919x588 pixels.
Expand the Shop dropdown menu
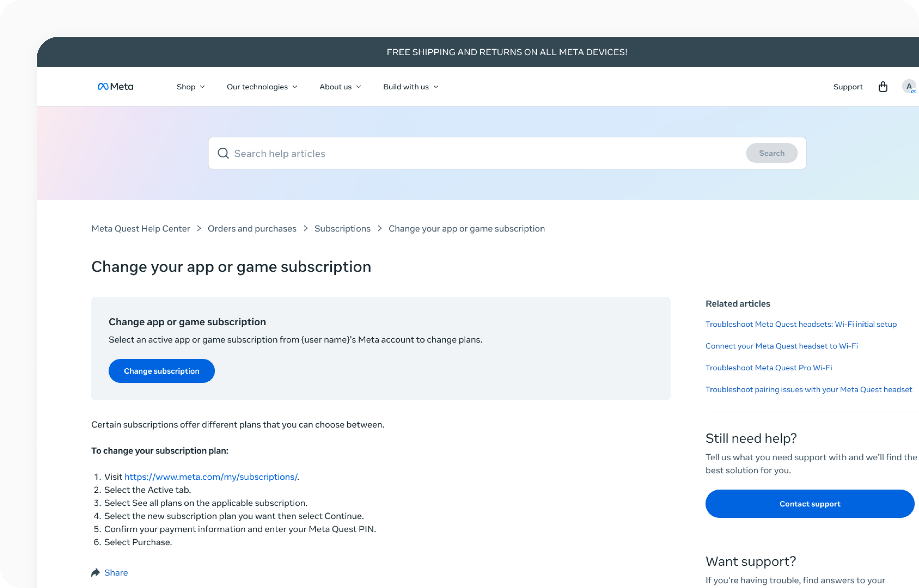[190, 87]
